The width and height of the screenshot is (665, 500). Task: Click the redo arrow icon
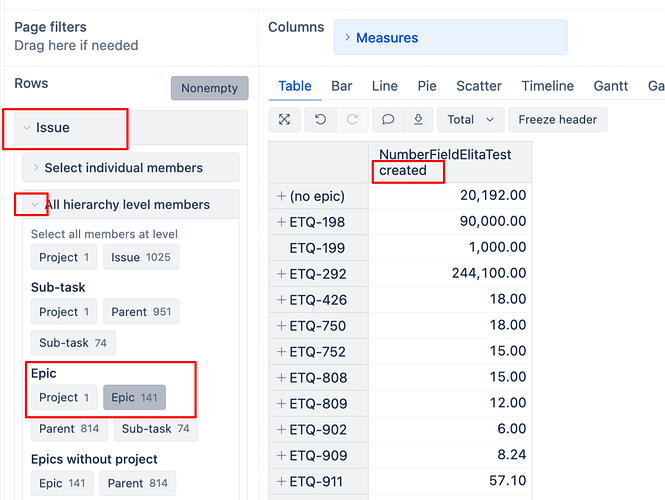click(352, 120)
